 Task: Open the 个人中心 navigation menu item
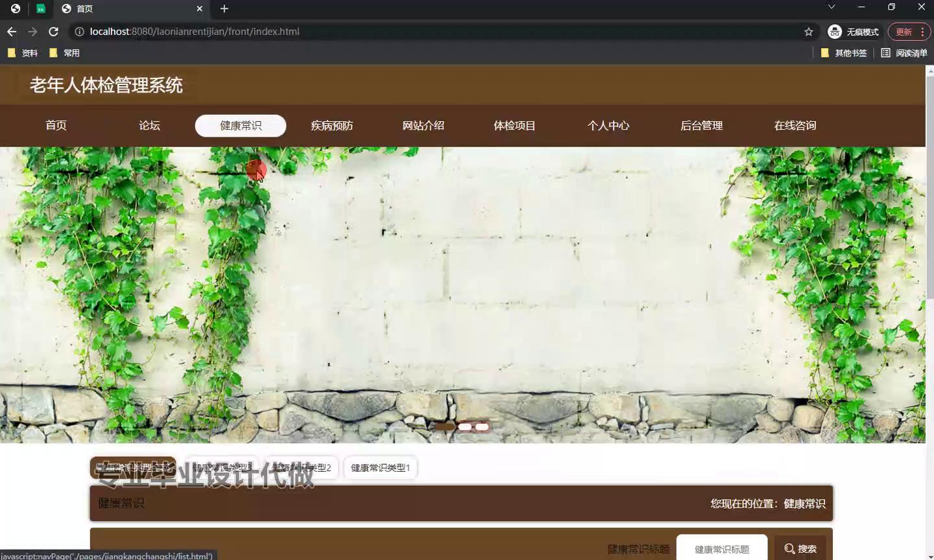[608, 125]
